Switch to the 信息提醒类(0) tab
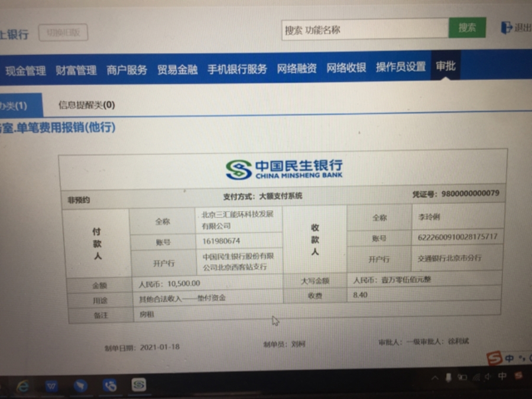This screenshot has height=399, width=532. (86, 105)
